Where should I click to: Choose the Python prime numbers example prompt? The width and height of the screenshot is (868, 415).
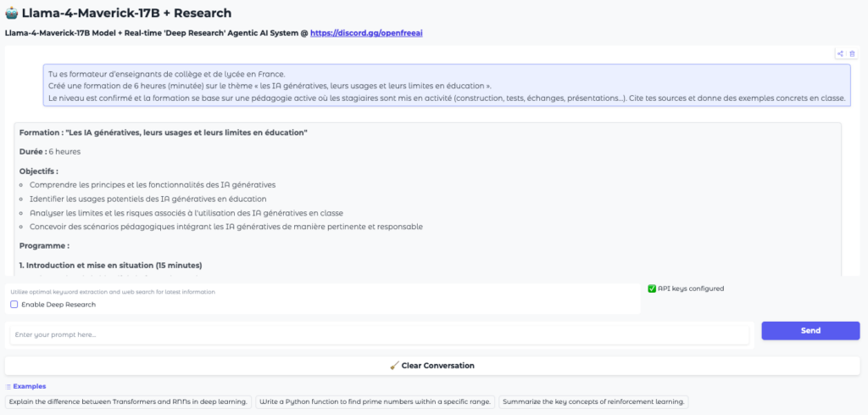tap(375, 401)
